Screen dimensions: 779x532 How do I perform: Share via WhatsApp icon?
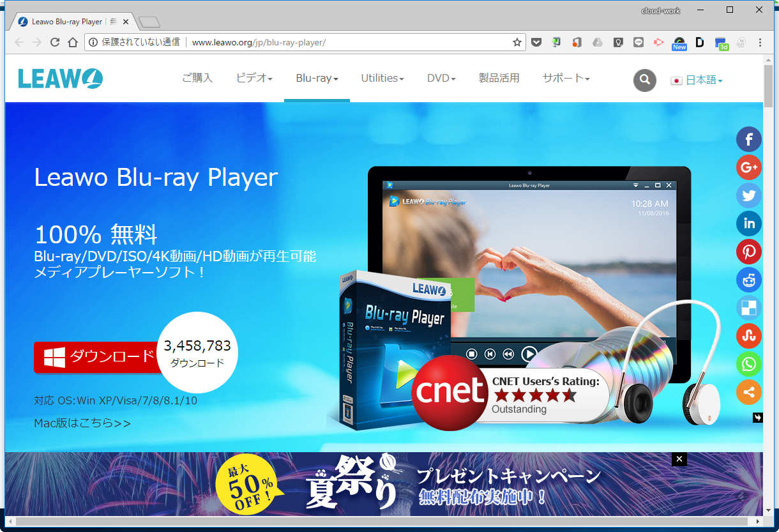tap(749, 364)
